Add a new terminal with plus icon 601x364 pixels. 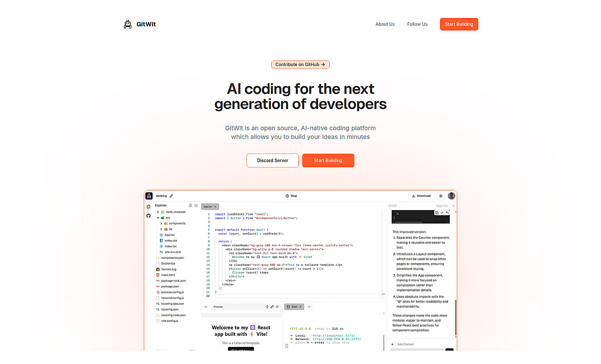tap(309, 307)
